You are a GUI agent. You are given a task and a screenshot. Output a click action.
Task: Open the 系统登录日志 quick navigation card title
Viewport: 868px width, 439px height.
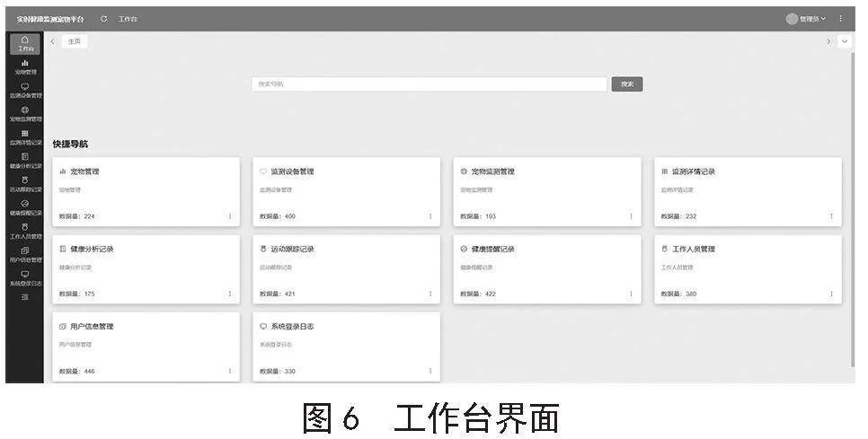click(x=292, y=326)
